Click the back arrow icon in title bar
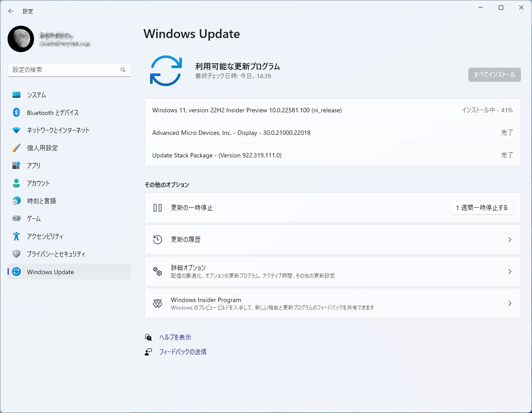Viewport: 532px width, 413px height. pyautogui.click(x=11, y=11)
